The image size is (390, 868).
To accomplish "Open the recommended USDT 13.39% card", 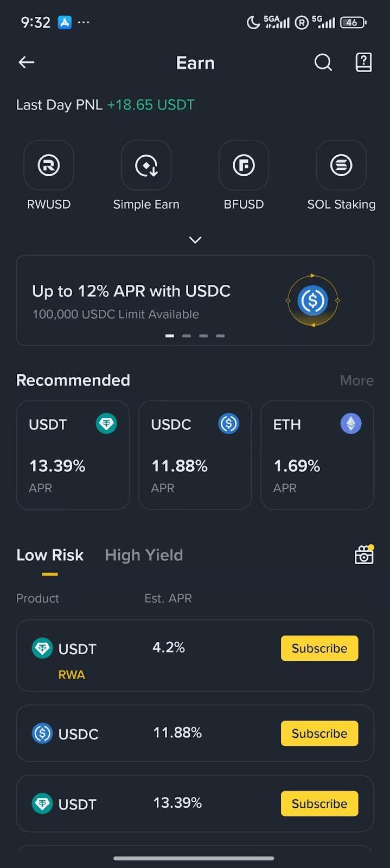I will click(73, 455).
